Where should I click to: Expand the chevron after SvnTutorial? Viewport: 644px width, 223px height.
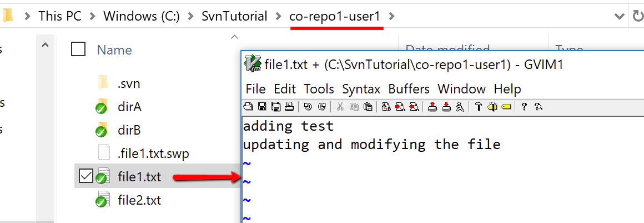pyautogui.click(x=279, y=17)
